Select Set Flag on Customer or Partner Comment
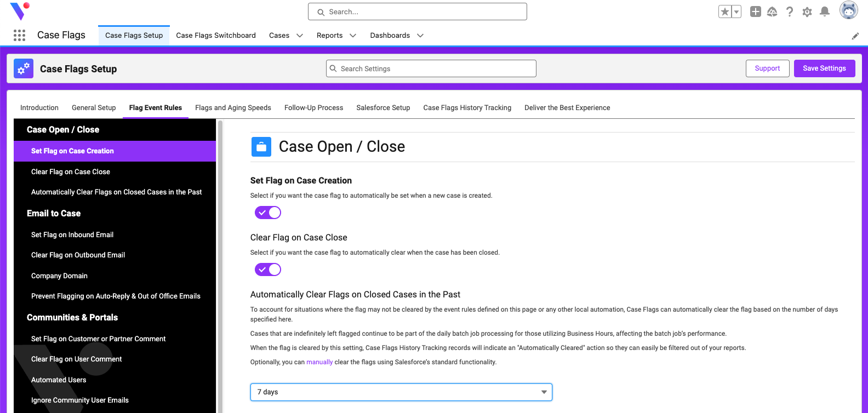 115,339
